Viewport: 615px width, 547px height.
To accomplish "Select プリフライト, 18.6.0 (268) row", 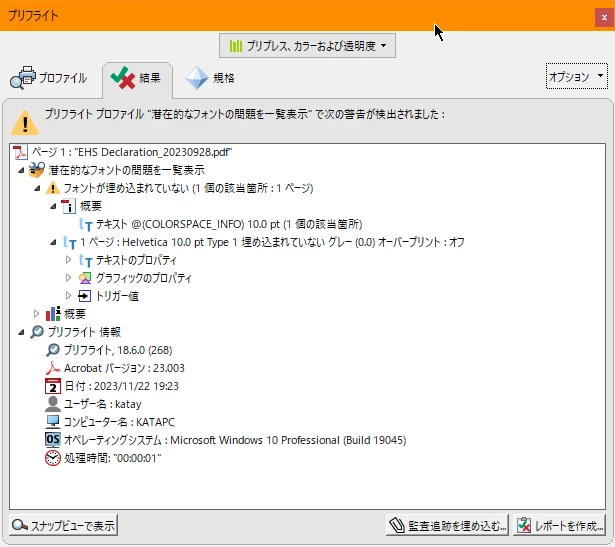I will coord(118,350).
